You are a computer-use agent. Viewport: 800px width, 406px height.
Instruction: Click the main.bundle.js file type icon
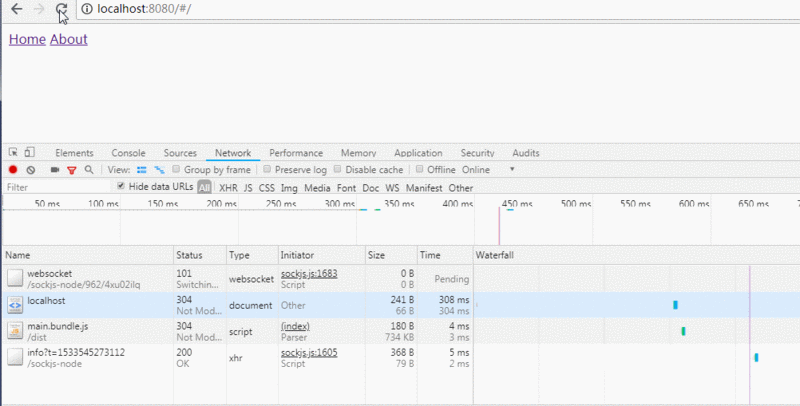pyautogui.click(x=15, y=331)
